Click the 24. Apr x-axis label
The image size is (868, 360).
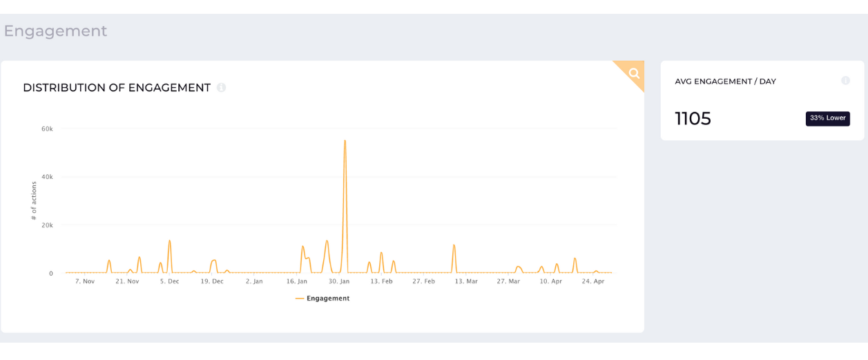pos(593,281)
